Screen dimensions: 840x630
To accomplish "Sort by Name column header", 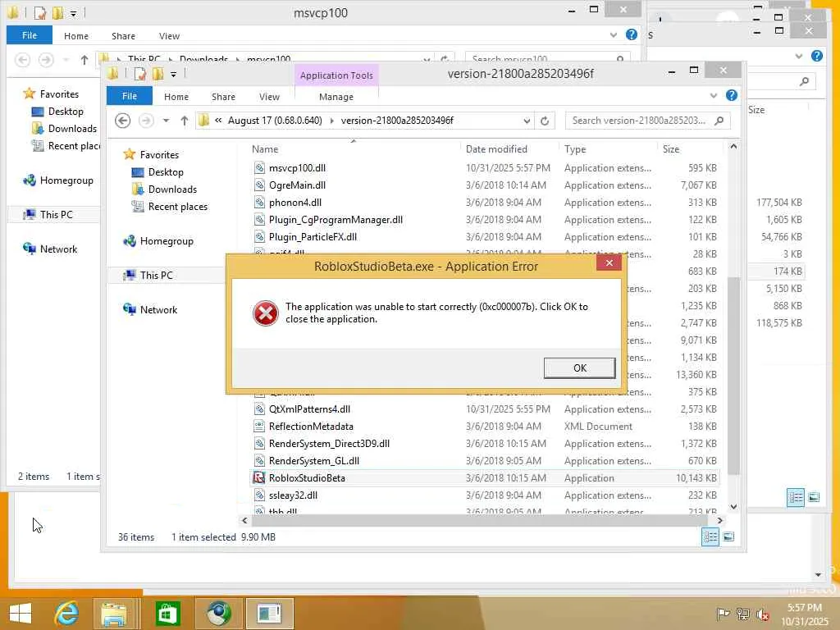I will pyautogui.click(x=265, y=149).
